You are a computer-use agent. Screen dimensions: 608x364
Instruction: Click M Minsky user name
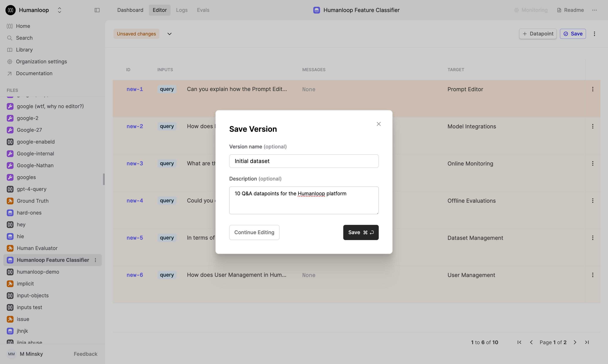point(31,354)
